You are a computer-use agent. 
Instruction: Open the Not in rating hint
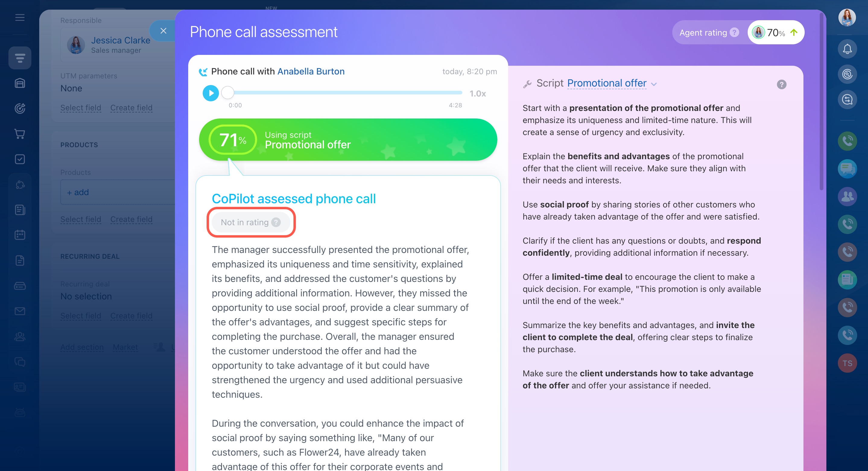[276, 222]
